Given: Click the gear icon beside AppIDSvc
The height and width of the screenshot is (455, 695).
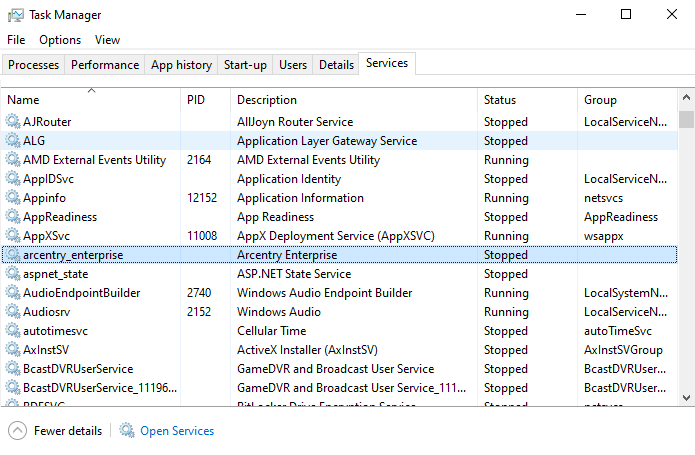Looking at the screenshot, I should (x=13, y=179).
